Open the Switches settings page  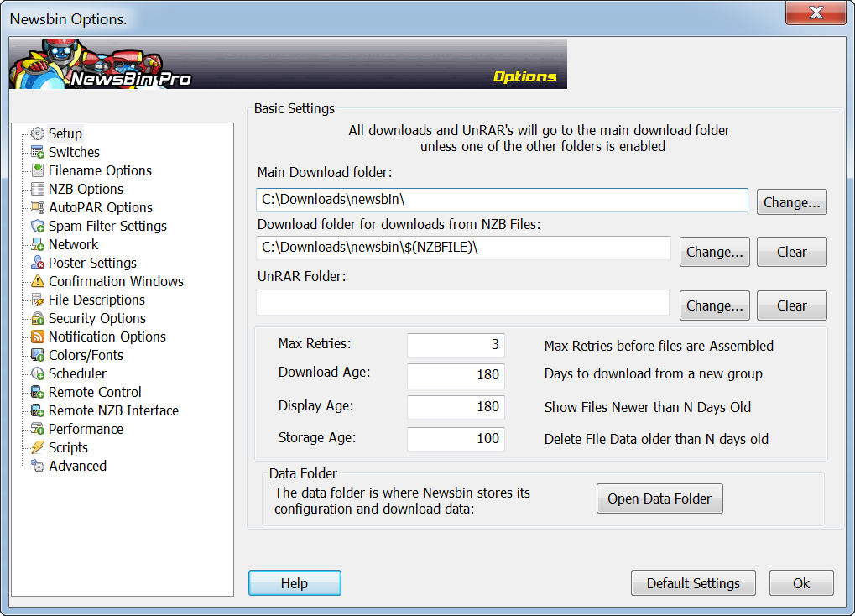[74, 152]
